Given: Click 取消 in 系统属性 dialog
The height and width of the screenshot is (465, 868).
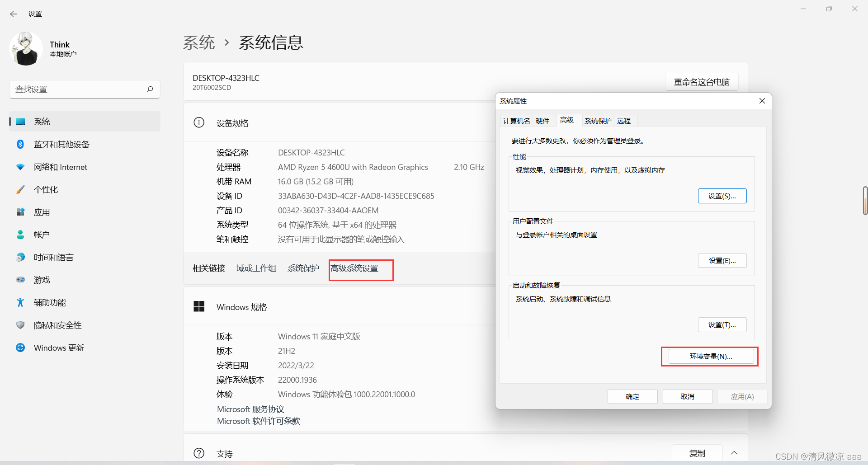Looking at the screenshot, I should [x=688, y=396].
